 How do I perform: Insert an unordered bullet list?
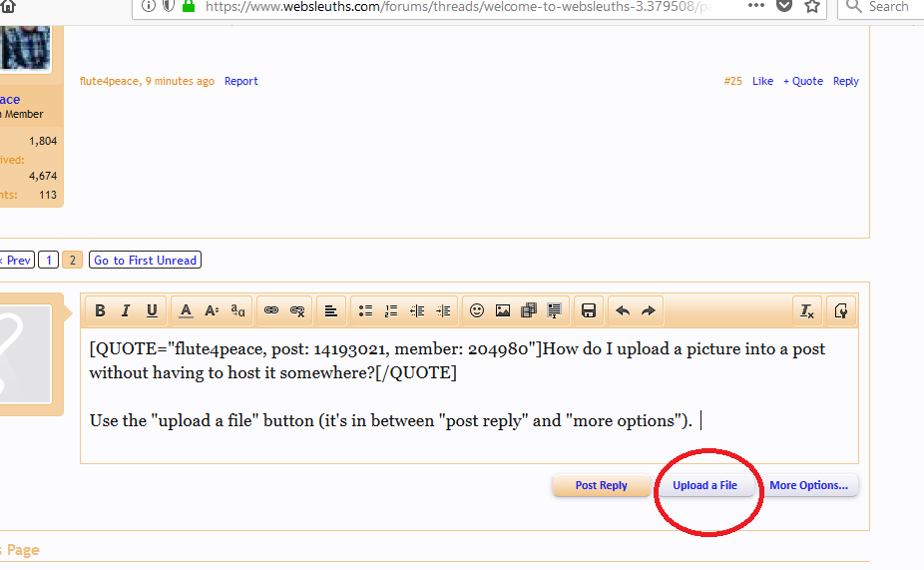365,311
